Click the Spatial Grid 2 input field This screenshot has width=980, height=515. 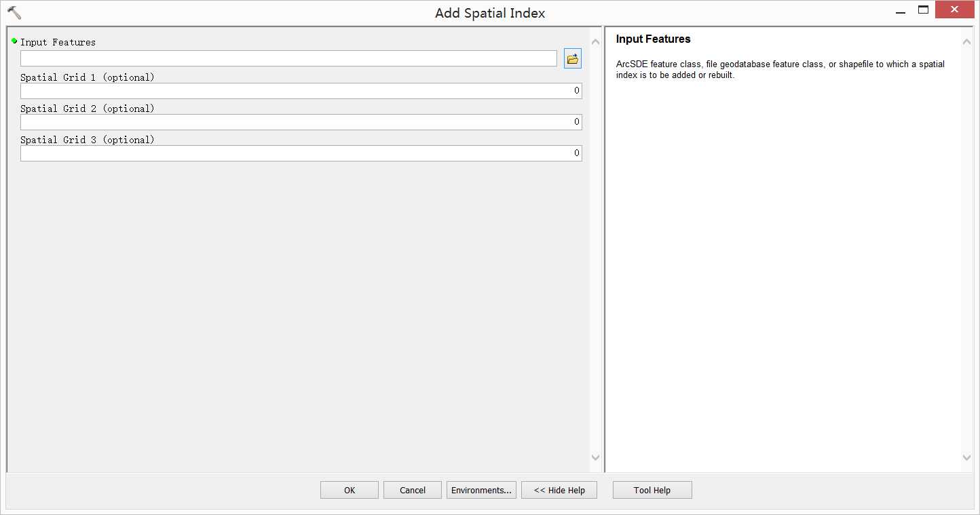[x=301, y=122]
